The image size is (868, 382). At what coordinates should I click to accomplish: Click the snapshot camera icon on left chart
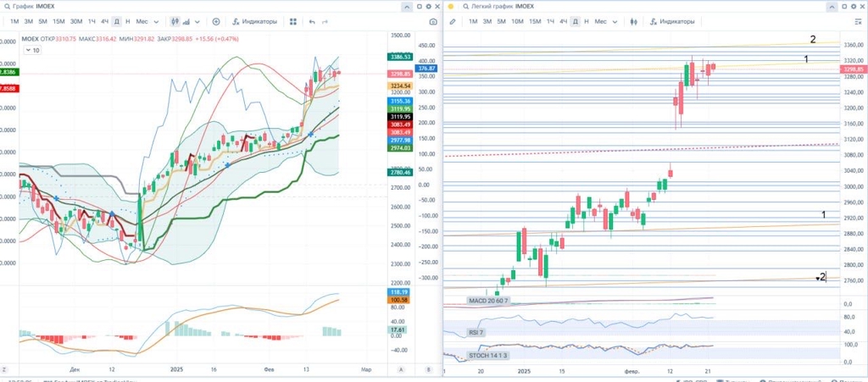point(433,21)
